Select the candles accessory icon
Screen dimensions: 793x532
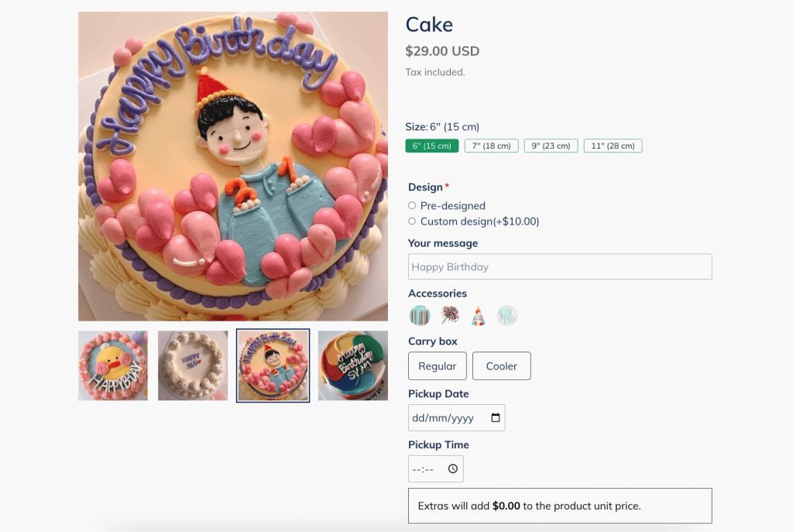click(x=419, y=315)
